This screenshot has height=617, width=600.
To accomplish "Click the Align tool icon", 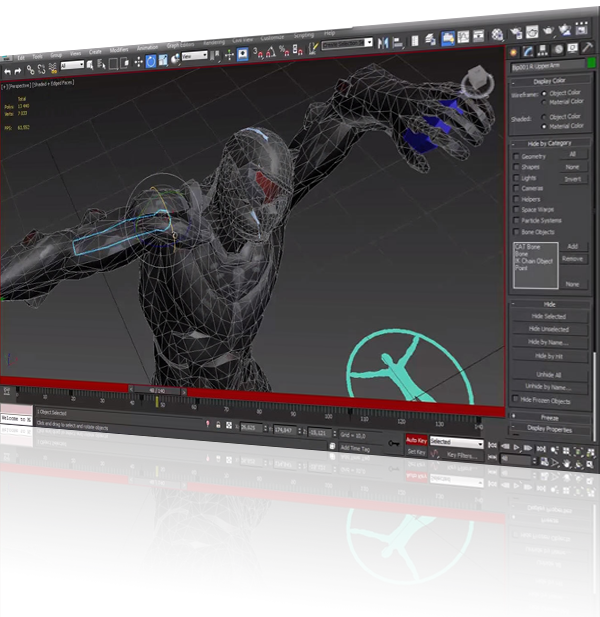I will pos(398,42).
